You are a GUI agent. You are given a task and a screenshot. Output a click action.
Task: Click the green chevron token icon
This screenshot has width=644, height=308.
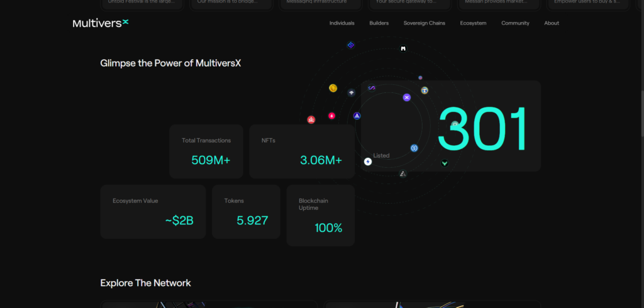tap(445, 163)
